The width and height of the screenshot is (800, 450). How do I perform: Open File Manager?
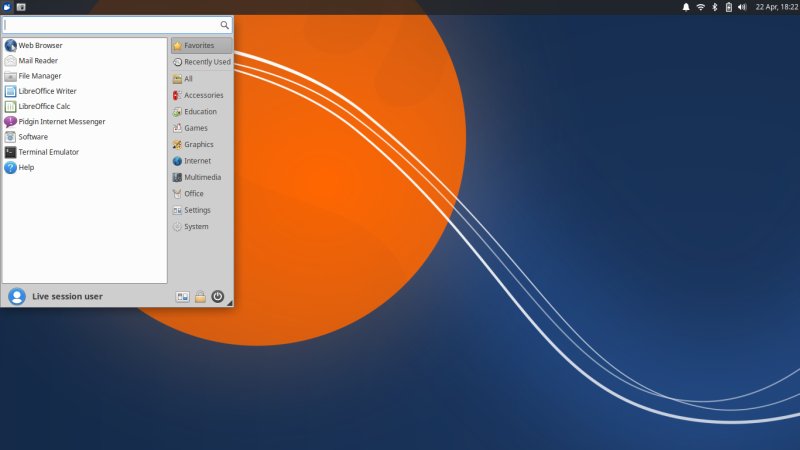point(85,76)
